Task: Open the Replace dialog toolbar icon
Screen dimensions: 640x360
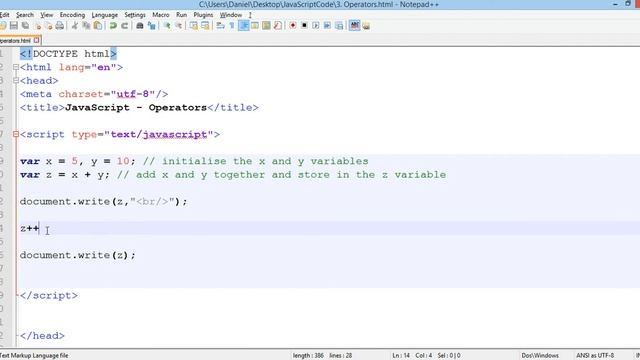Action: tap(152, 26)
